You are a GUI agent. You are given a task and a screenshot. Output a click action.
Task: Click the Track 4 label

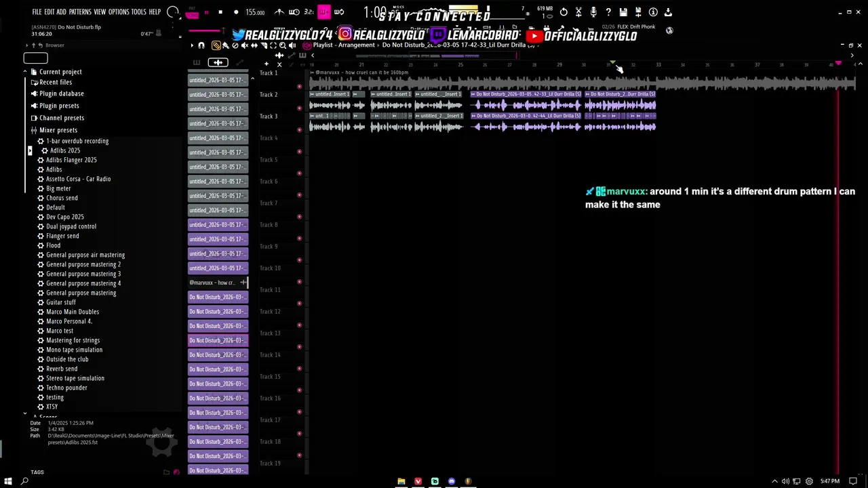click(269, 138)
